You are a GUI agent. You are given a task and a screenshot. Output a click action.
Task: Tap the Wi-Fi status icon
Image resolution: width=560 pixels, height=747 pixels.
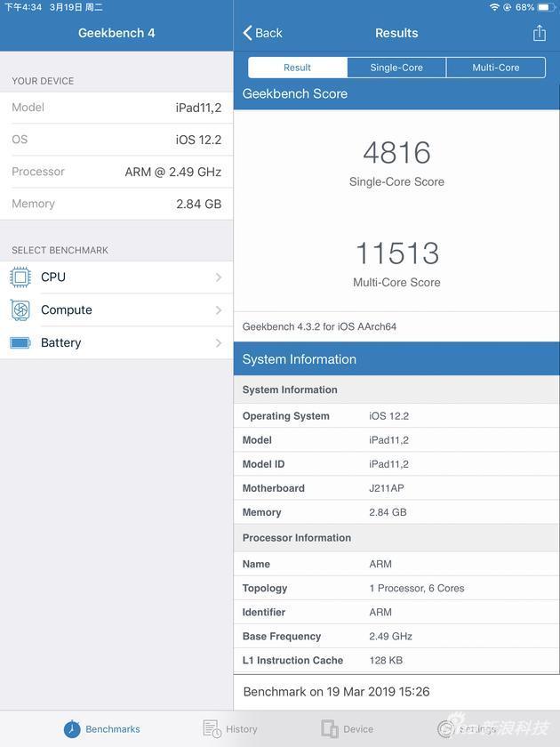tap(495, 7)
